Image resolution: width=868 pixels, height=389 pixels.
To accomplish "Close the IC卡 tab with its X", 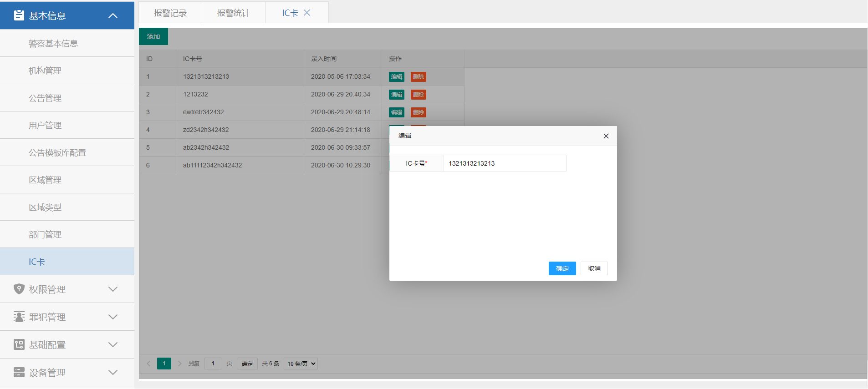I will click(307, 13).
